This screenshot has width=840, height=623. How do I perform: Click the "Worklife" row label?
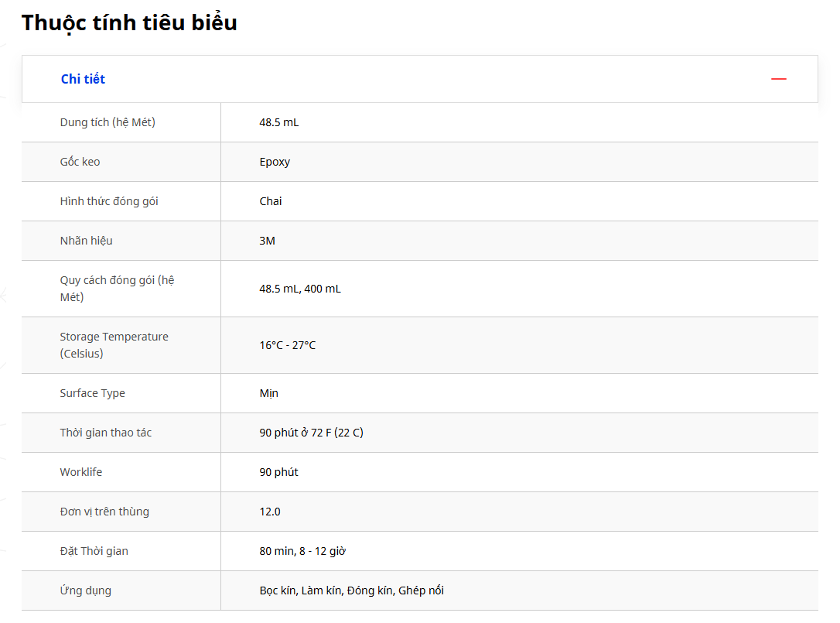80,472
